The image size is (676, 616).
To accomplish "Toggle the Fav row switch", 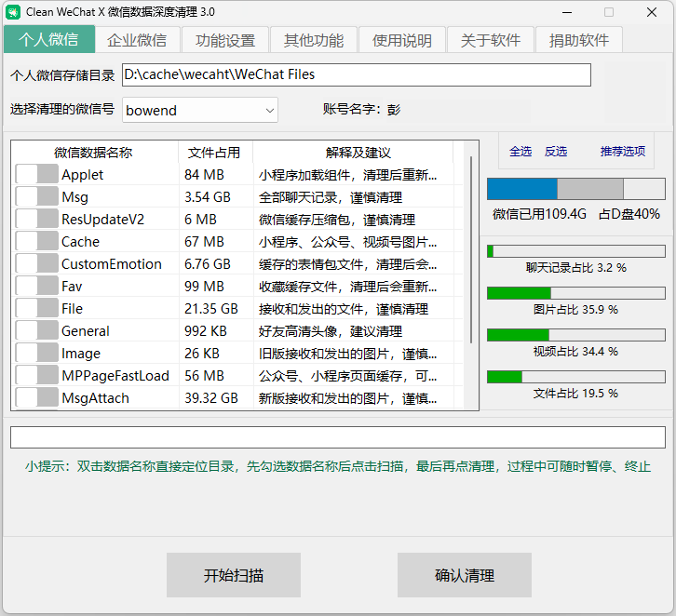I will [x=36, y=287].
